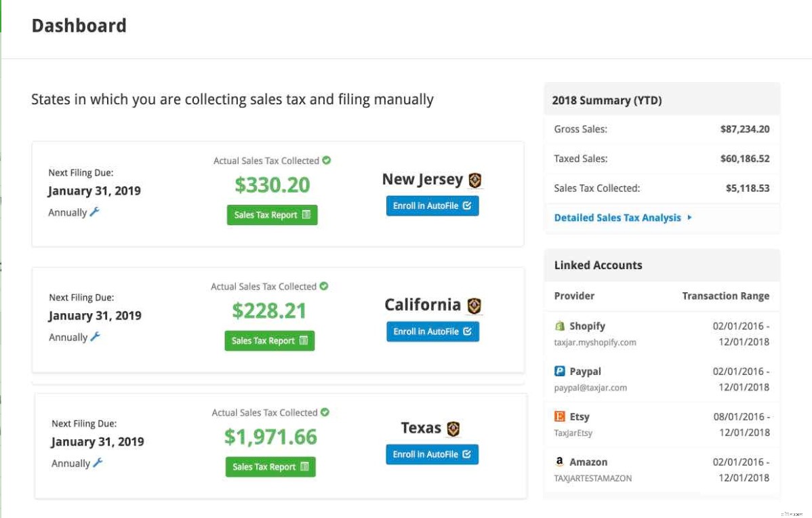Image resolution: width=812 pixels, height=518 pixels.
Task: Click the Texas state badge icon
Action: (453, 429)
